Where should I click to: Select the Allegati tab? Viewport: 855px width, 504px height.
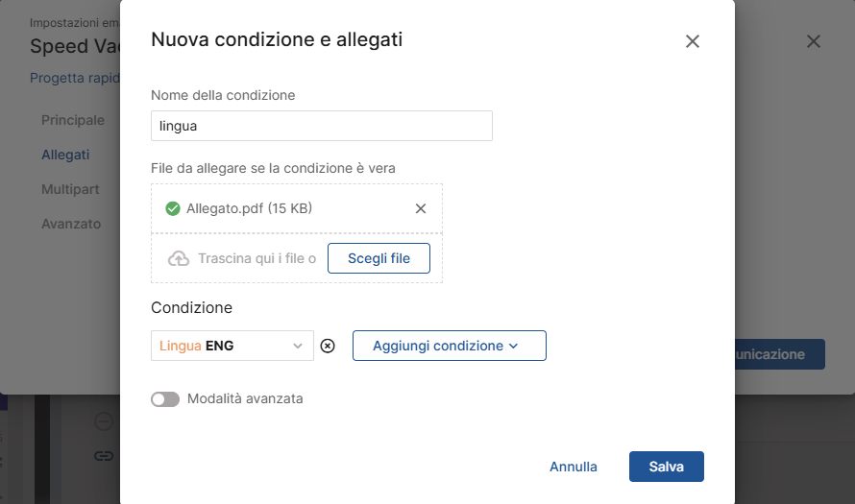[x=65, y=155]
